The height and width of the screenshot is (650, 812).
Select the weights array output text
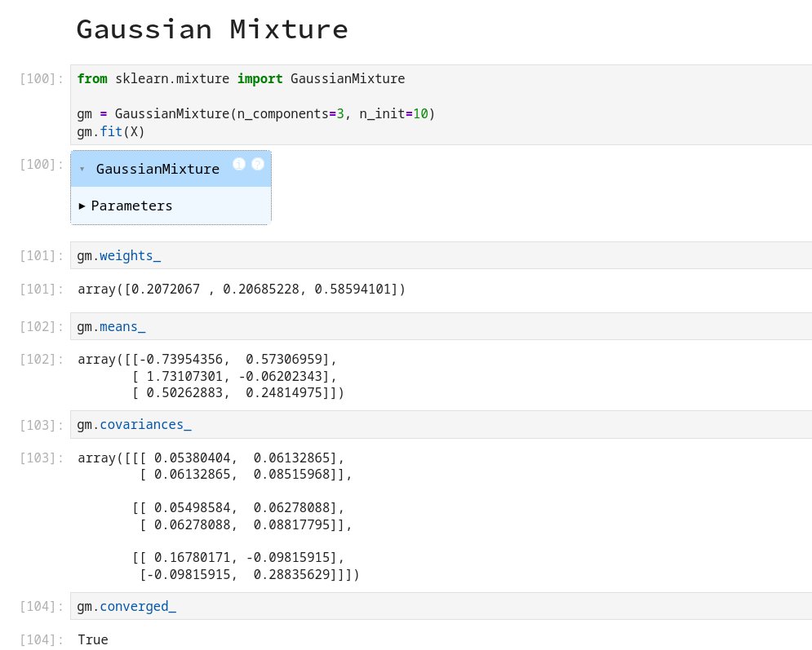point(242,289)
